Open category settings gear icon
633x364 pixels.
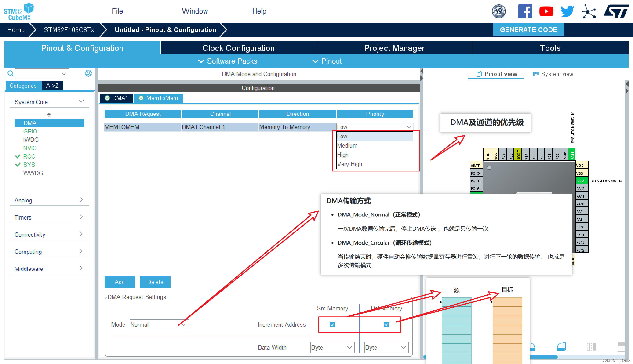(88, 73)
